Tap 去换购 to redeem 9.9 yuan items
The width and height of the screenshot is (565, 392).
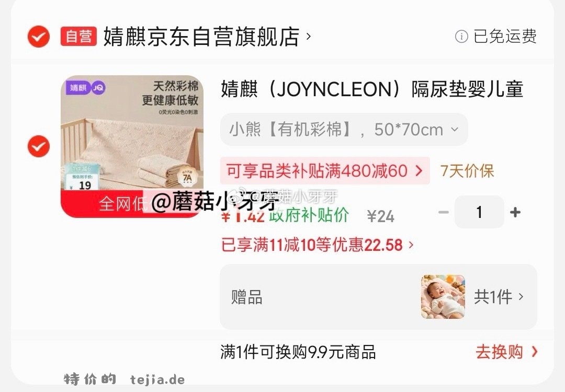tap(506, 352)
